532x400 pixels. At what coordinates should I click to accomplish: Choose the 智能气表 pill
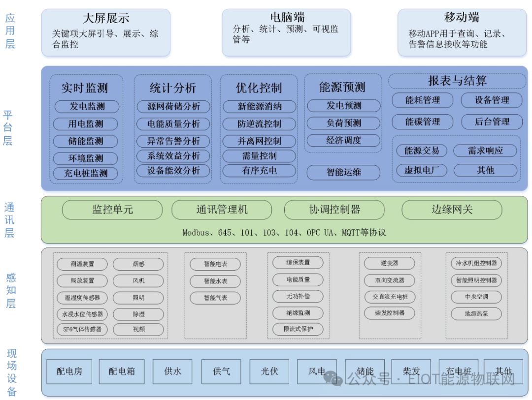pyautogui.click(x=215, y=298)
